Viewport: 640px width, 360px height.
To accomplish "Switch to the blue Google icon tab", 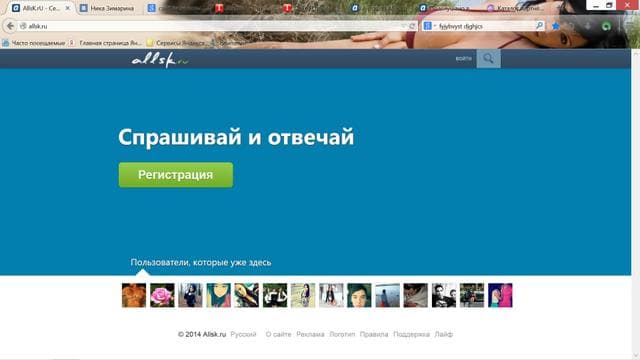I will (152, 8).
